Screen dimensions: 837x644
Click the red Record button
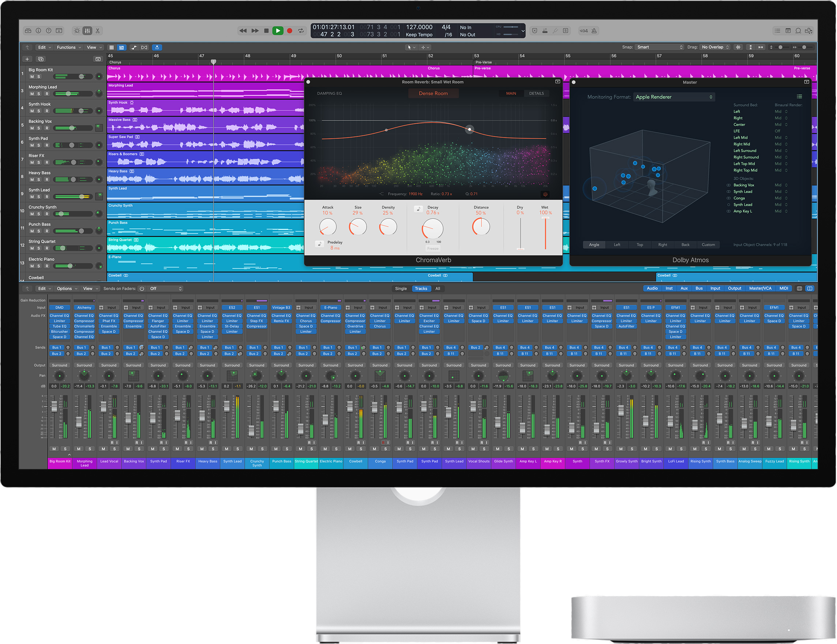tap(290, 31)
